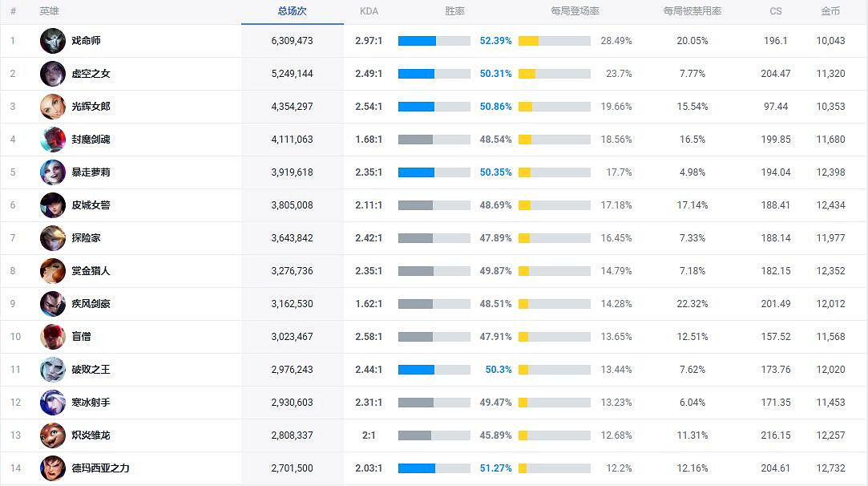Click 戏命师's blue win rate bar
The height and width of the screenshot is (486, 868).
point(417,40)
